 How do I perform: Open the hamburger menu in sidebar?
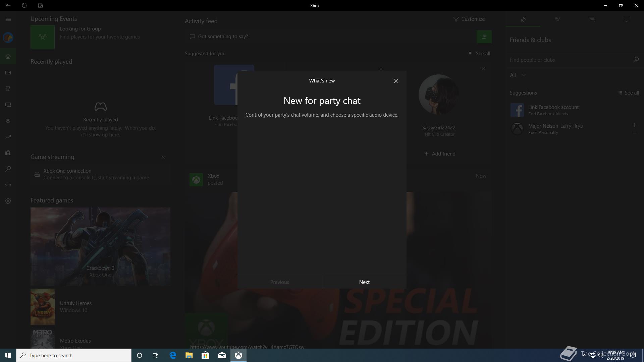[x=8, y=19]
